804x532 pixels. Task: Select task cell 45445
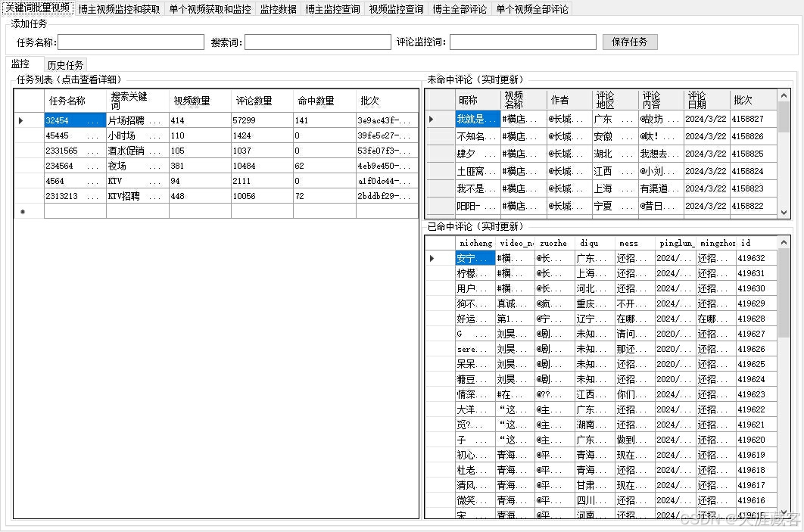tap(76, 135)
